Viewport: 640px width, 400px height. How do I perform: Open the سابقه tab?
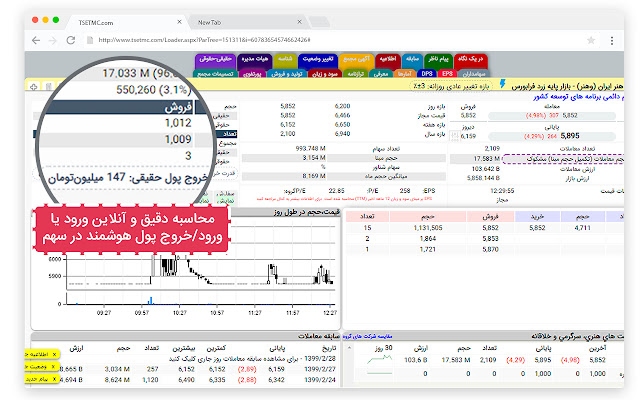click(x=413, y=59)
